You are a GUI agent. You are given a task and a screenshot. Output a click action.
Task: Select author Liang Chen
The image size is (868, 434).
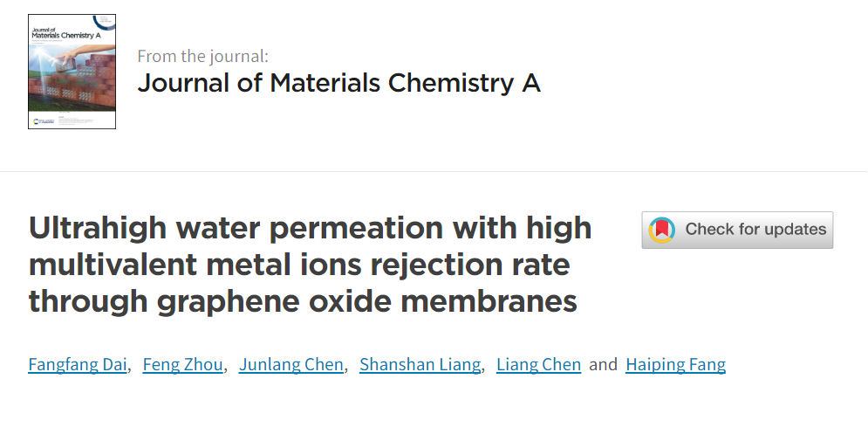[x=538, y=364]
